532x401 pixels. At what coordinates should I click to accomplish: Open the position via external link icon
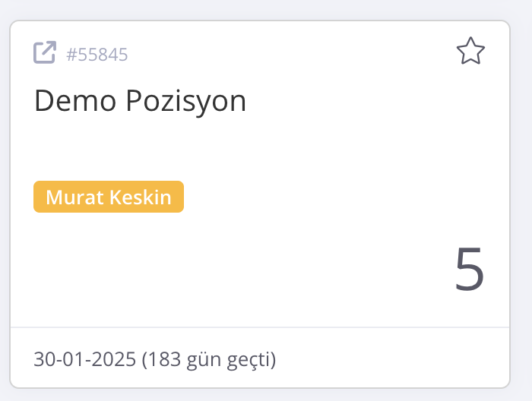click(x=45, y=52)
